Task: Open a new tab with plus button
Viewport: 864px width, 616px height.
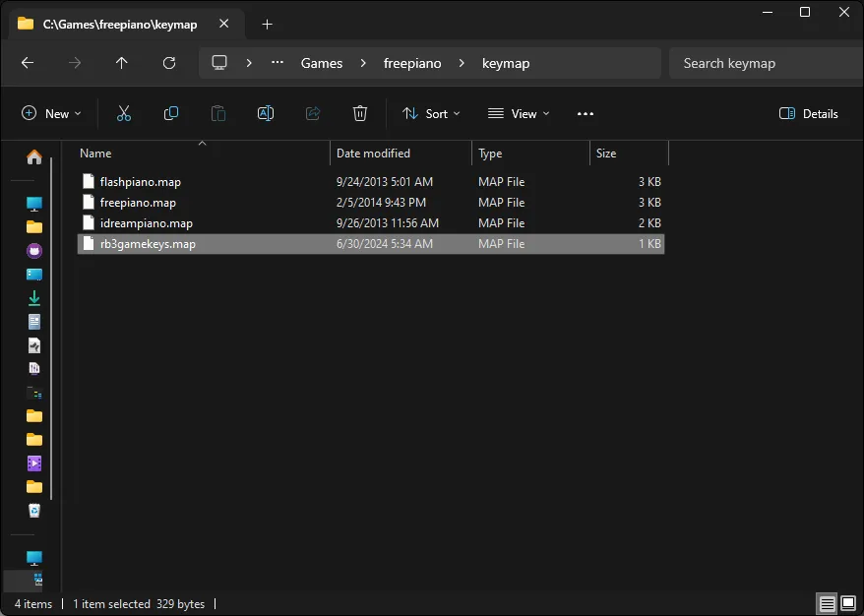Action: click(x=267, y=25)
